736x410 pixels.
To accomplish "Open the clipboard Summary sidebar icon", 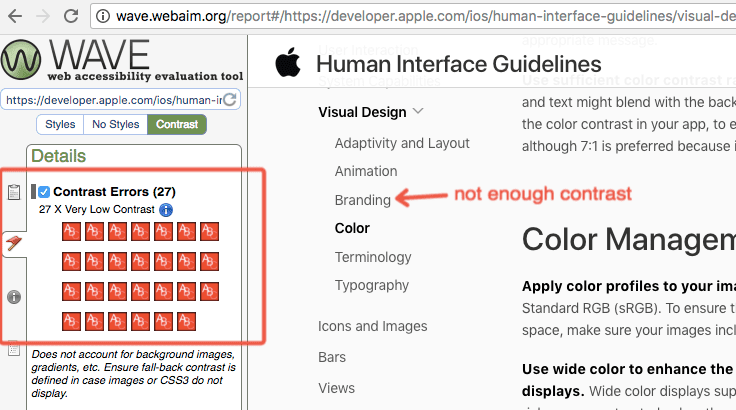I will (14, 192).
